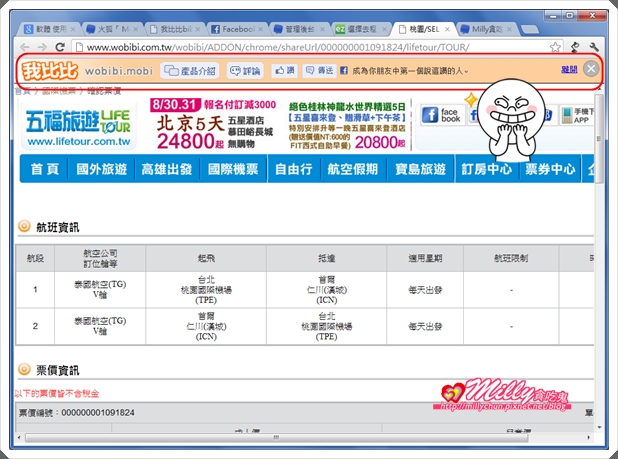
Task: Click the 傳送 send button
Action: pos(320,71)
